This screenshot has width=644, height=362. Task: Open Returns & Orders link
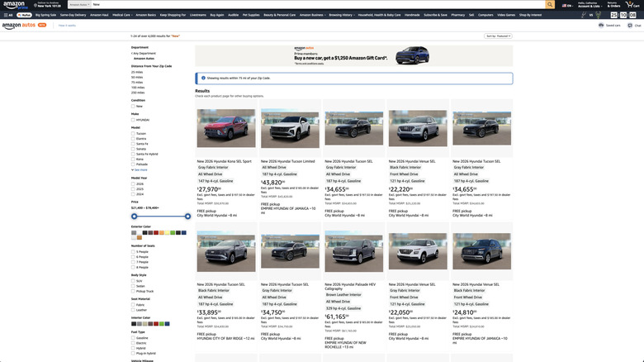coord(613,5)
